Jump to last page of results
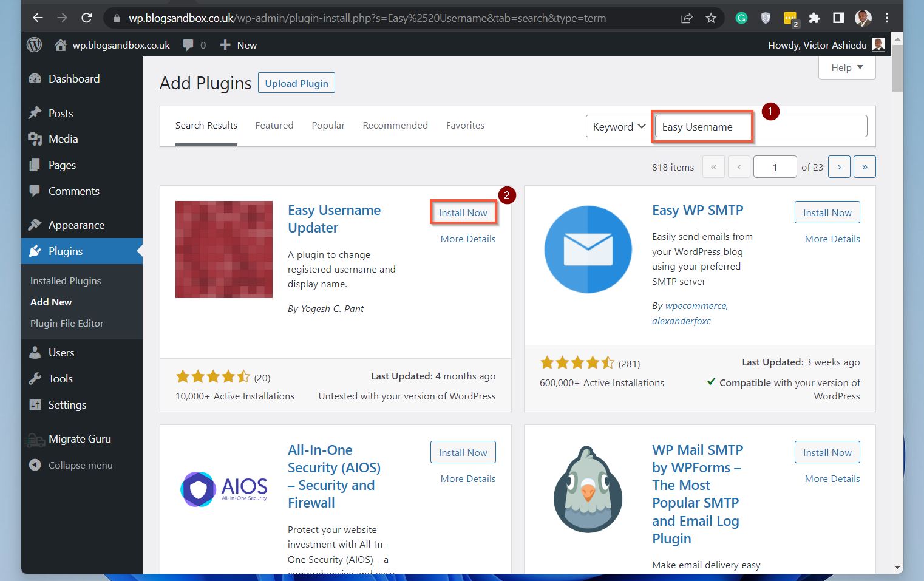The image size is (924, 581). click(865, 167)
